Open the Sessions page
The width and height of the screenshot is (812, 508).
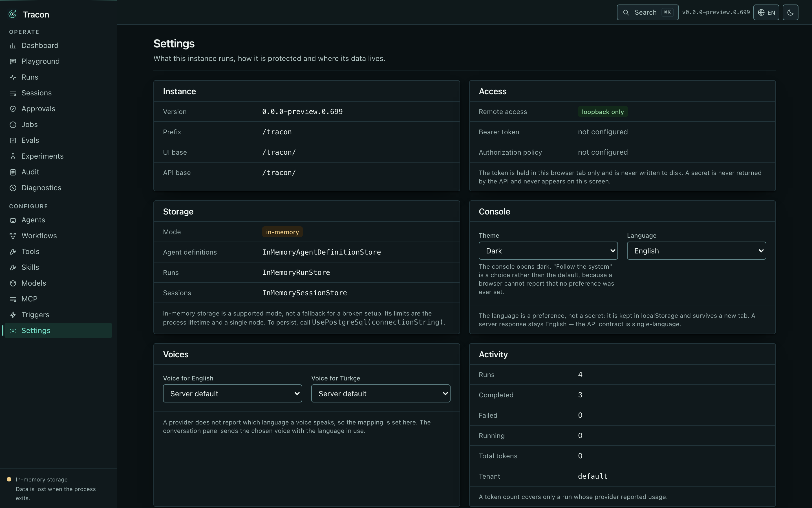[x=58, y=93]
